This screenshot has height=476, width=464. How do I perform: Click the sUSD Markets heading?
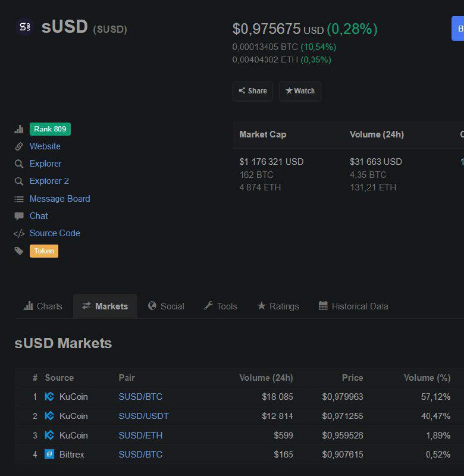63,343
